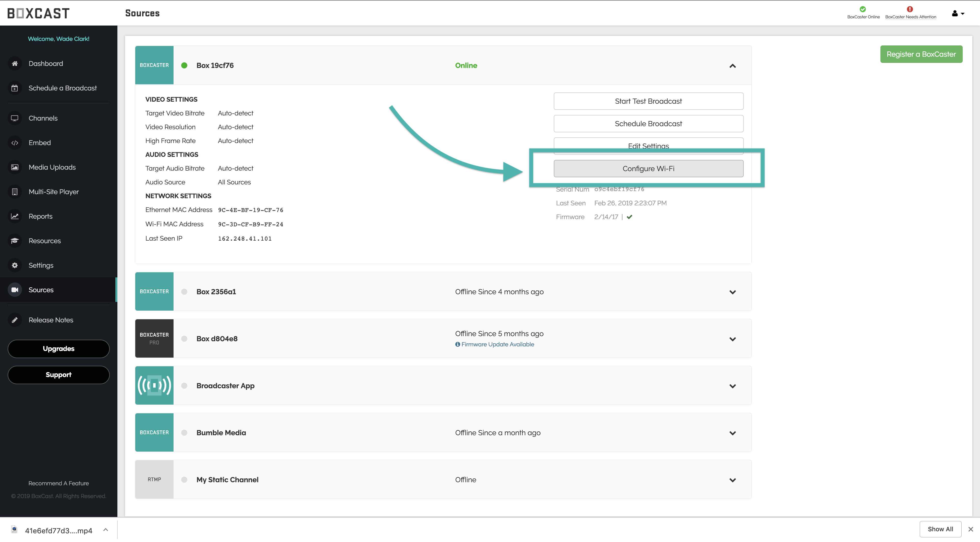
Task: Go to Release Notes in sidebar
Action: 51,320
